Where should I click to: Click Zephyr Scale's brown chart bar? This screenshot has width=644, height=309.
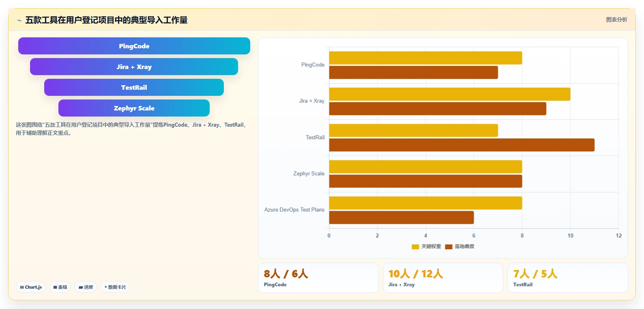[x=425, y=181]
